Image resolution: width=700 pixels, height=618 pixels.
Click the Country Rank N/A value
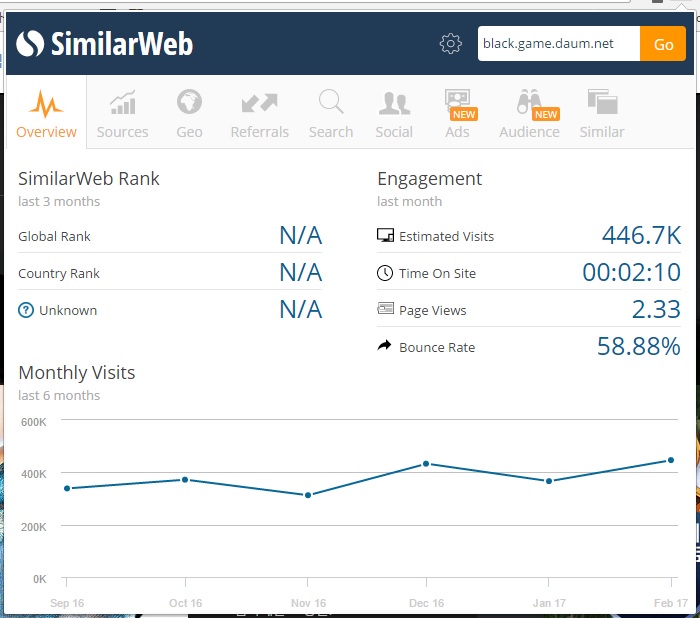300,272
